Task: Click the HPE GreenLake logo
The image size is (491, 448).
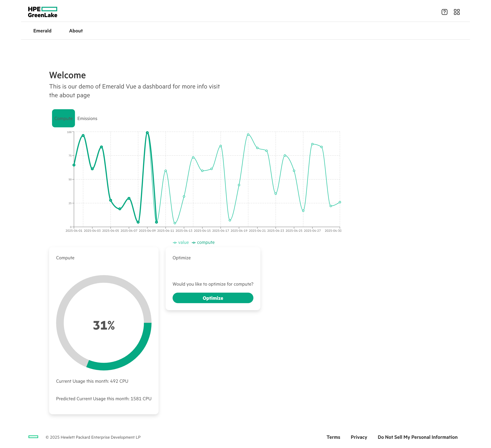Action: pyautogui.click(x=42, y=12)
